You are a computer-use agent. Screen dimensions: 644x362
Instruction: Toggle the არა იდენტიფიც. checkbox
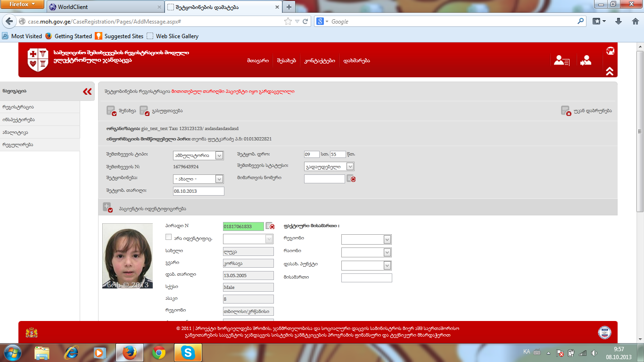(x=169, y=237)
